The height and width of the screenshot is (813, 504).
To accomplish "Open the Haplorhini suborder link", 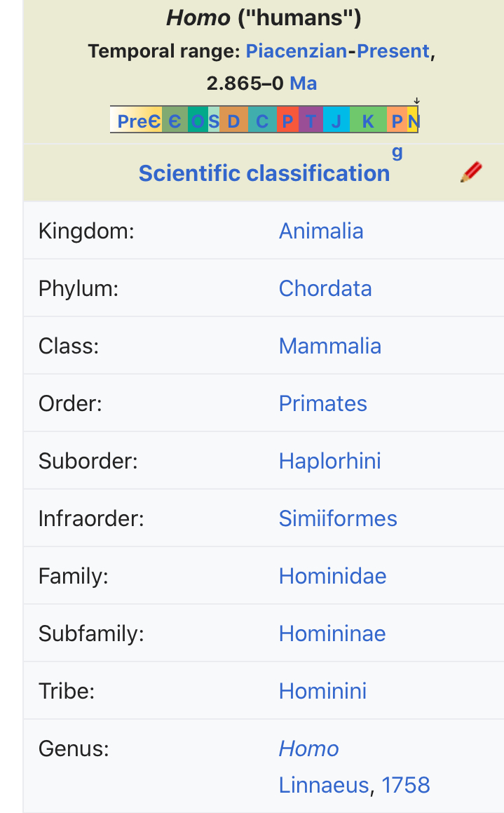I will click(330, 461).
